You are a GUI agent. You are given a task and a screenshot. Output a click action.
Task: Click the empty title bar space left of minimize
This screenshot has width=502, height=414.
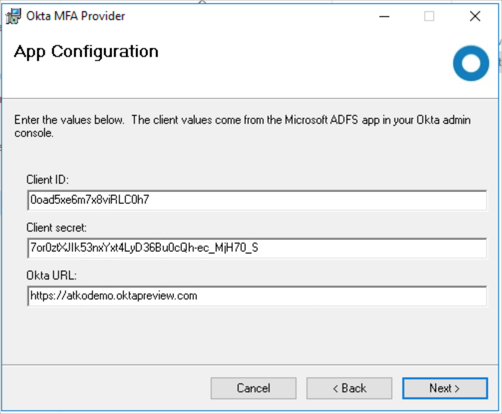(x=250, y=16)
